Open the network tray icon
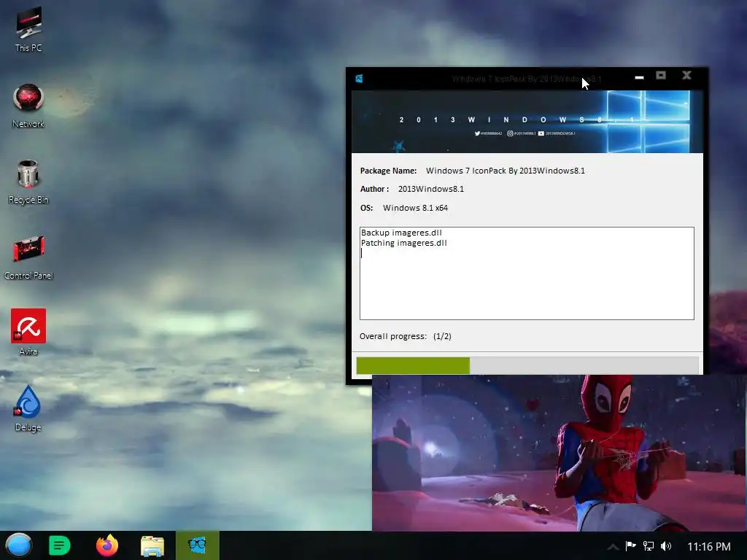The image size is (747, 560). tap(649, 545)
